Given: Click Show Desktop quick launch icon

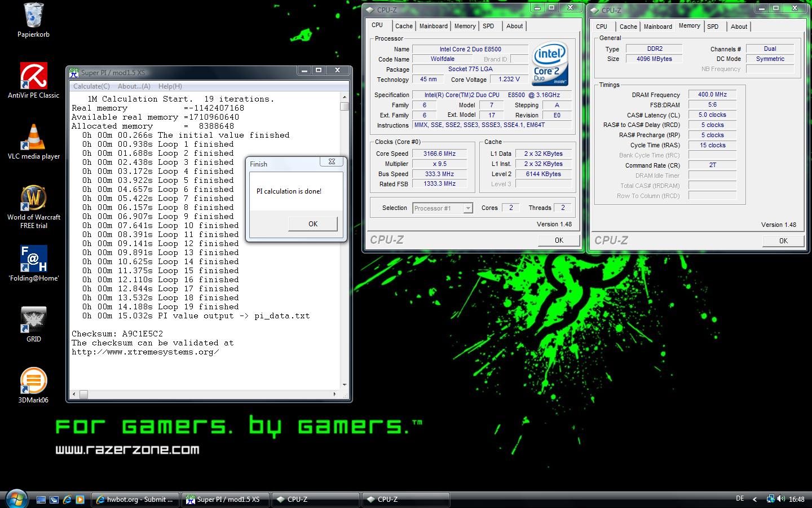Looking at the screenshot, I should coord(41,500).
